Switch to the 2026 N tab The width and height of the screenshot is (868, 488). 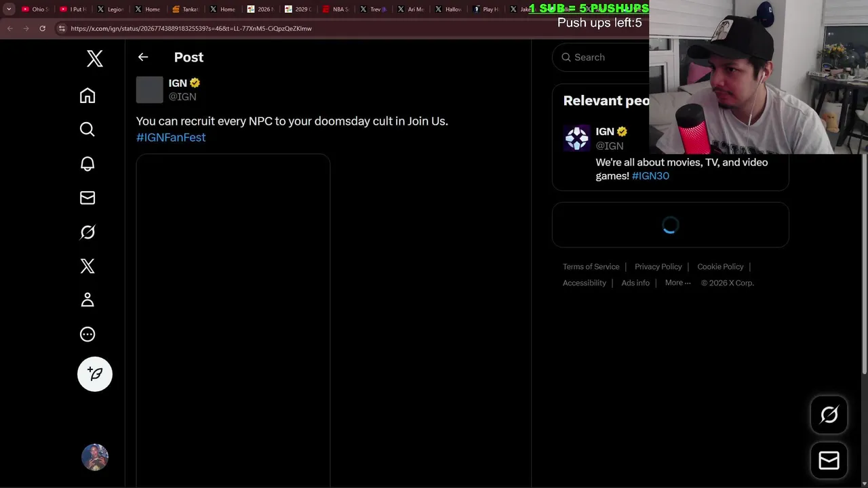(260, 9)
